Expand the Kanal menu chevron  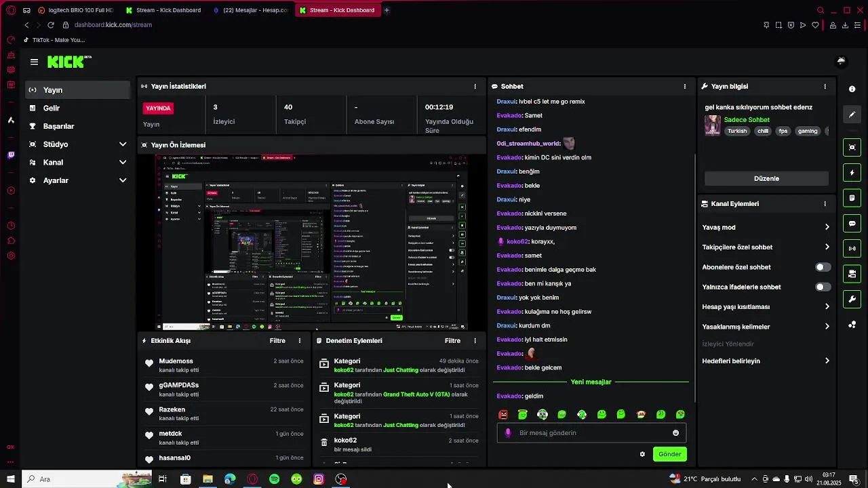coord(123,163)
